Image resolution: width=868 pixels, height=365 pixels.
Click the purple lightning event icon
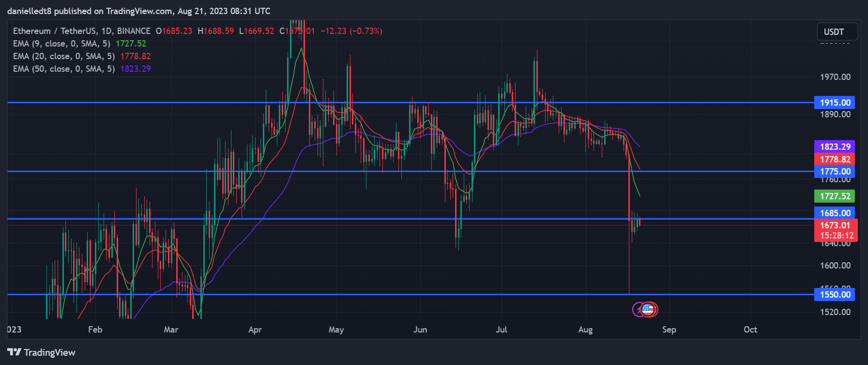639,309
